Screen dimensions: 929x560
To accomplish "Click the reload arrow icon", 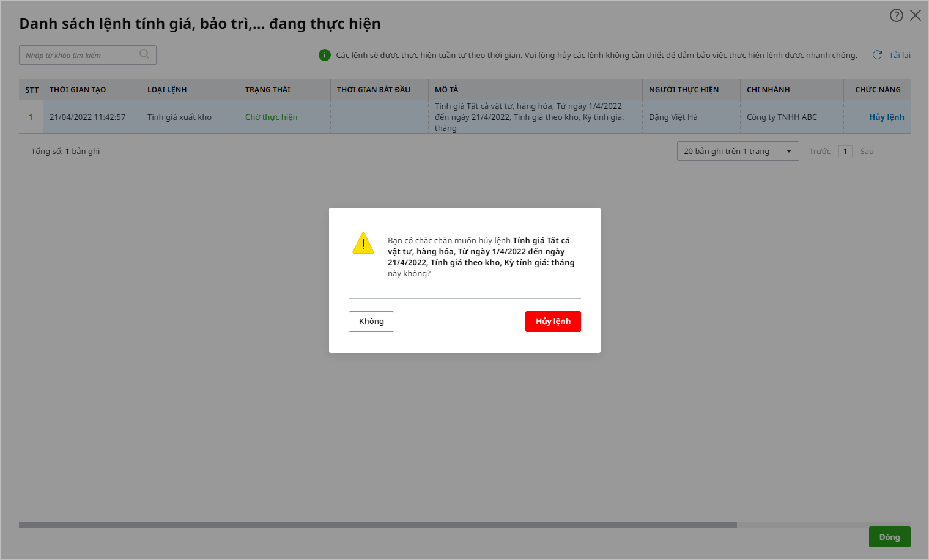I will click(877, 55).
